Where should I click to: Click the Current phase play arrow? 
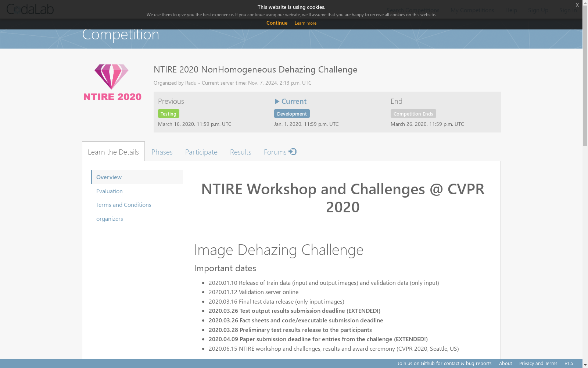click(277, 101)
